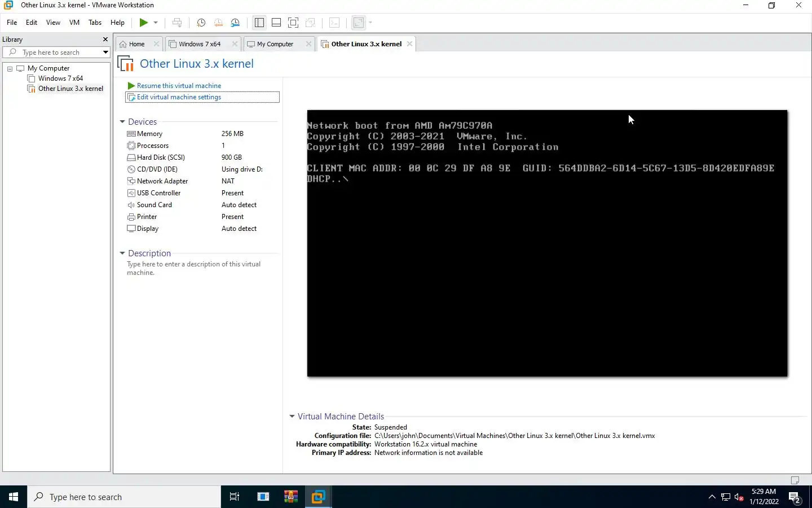The image size is (812, 508).
Task: Click the suspended VM console thumbnail
Action: 547,243
